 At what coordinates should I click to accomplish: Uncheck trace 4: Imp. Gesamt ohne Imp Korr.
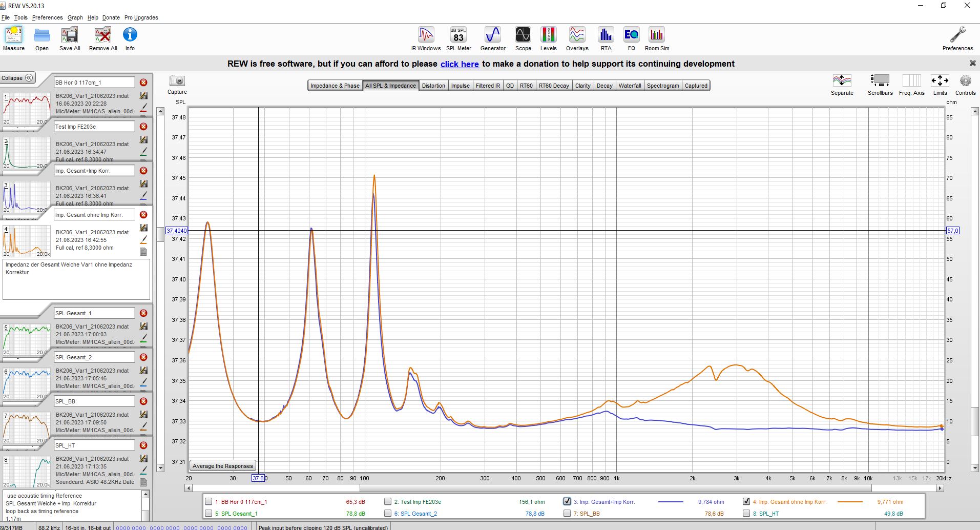click(x=746, y=502)
